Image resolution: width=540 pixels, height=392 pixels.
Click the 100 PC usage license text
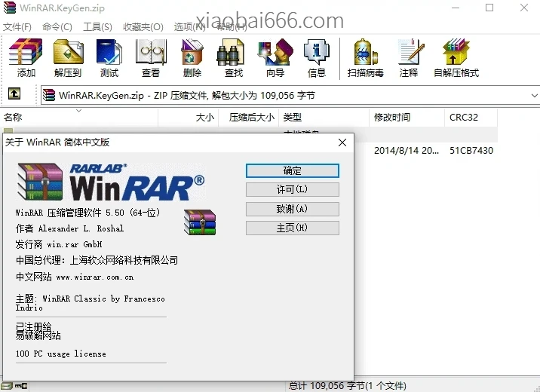(60, 354)
